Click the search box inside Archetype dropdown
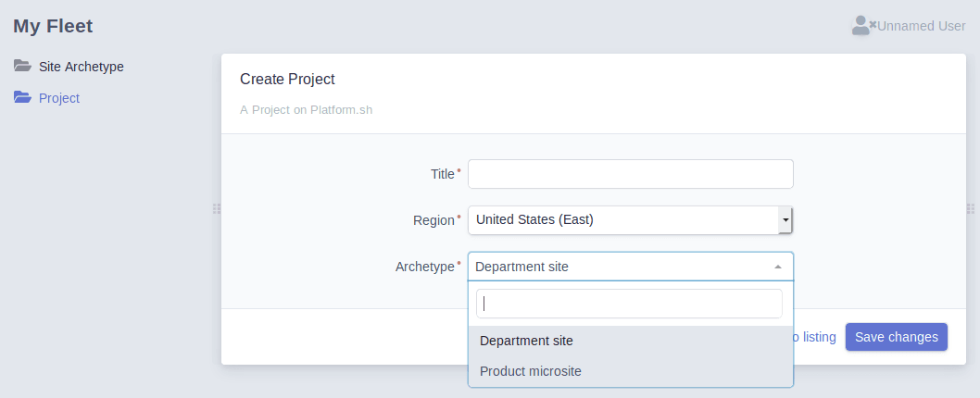980x398 pixels. coord(629,304)
